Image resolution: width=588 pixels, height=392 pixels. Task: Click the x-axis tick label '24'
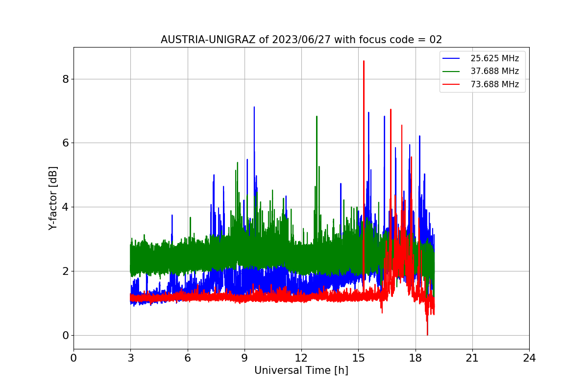point(529,358)
